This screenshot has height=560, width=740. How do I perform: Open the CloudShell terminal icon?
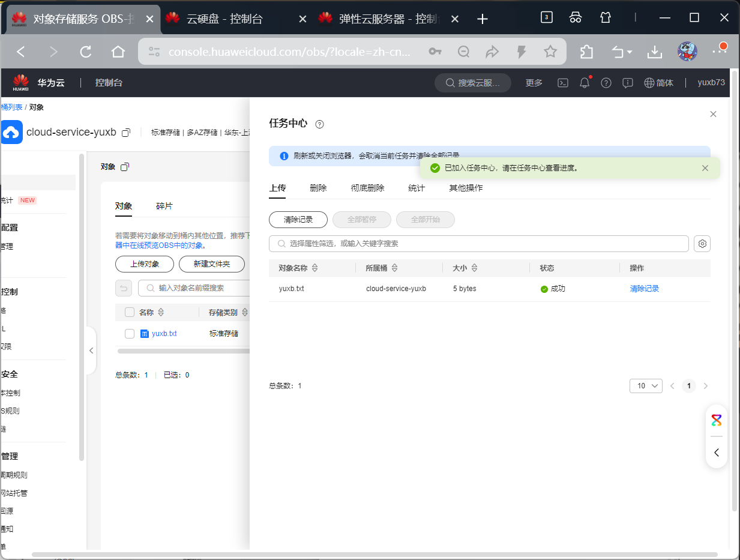coord(563,83)
